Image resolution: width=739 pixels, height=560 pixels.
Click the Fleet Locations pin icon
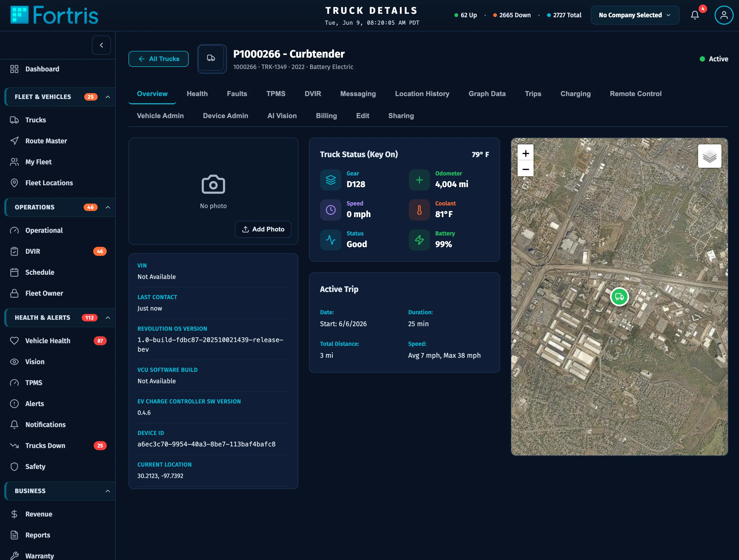[14, 183]
